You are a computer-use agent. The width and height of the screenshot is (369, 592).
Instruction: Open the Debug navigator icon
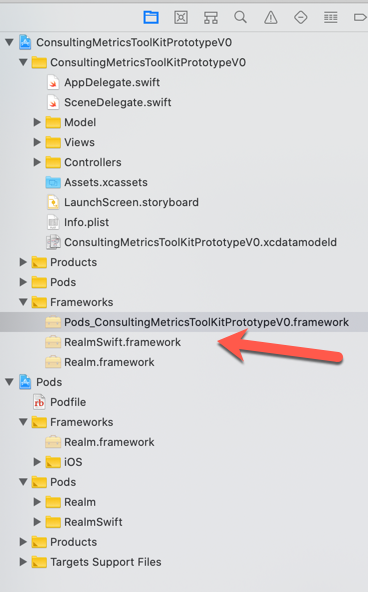(x=330, y=17)
